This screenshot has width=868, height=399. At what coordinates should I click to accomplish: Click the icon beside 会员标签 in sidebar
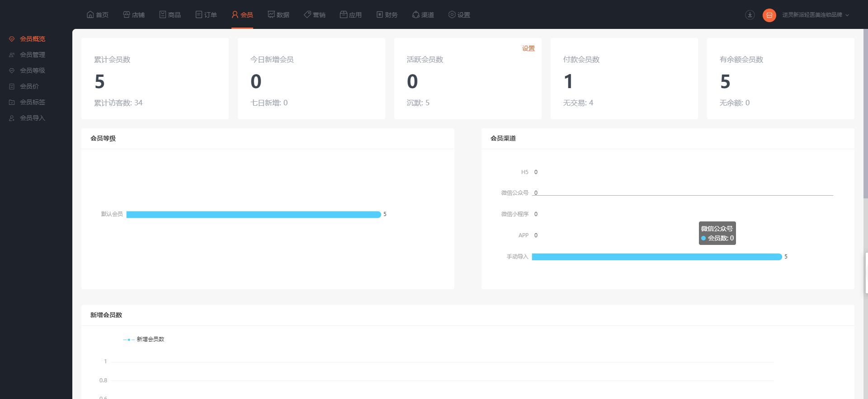(x=12, y=102)
